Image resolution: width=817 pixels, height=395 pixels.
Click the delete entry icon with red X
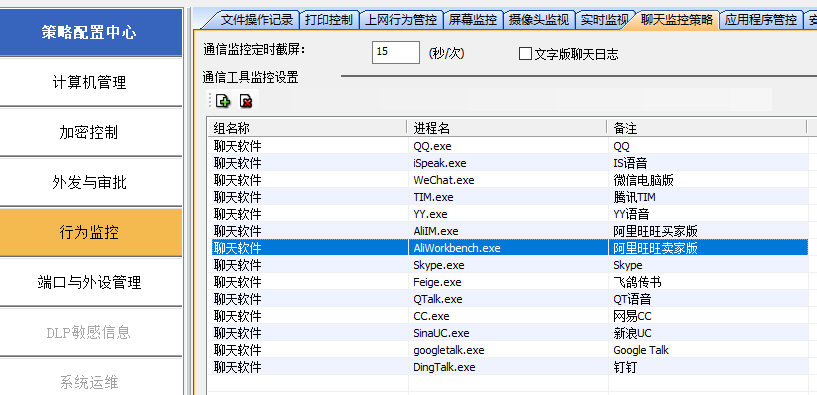click(246, 101)
